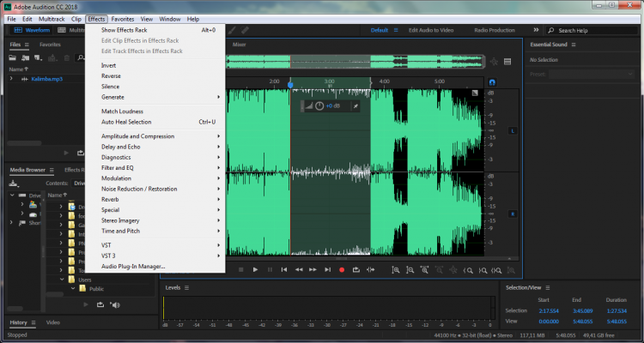
Task: Expand the Kalimba.mp3 file entry
Action: [12, 78]
